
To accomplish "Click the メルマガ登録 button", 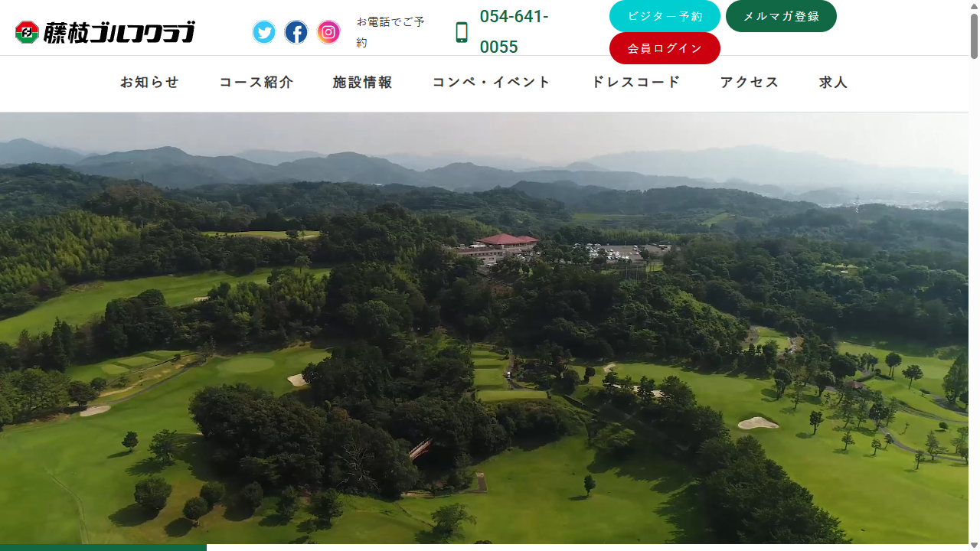I will tap(781, 16).
